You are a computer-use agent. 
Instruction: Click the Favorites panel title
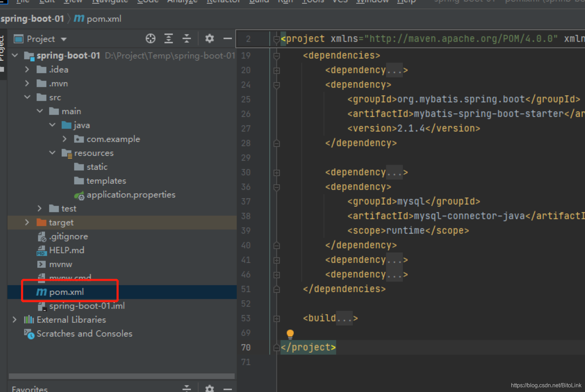(x=30, y=389)
